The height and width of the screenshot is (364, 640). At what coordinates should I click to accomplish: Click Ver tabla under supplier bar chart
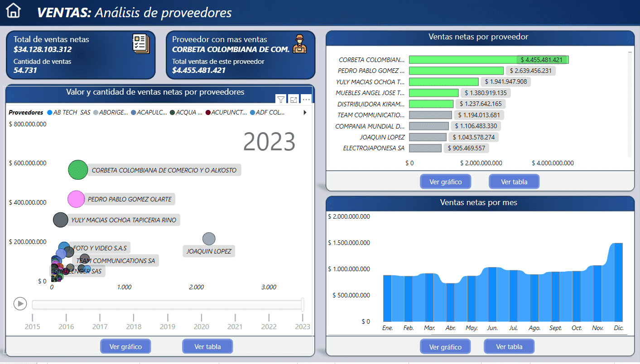(514, 182)
